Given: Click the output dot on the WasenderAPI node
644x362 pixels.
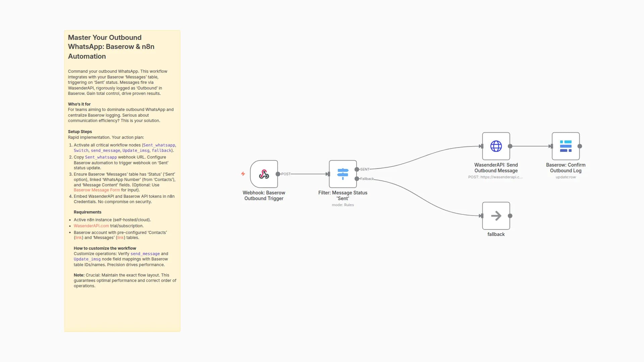Looking at the screenshot, I should [510, 146].
